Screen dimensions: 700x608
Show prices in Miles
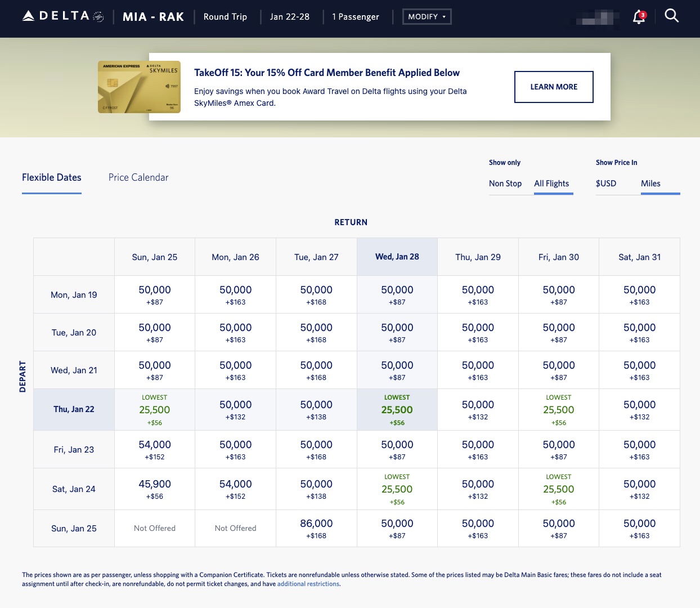click(650, 184)
